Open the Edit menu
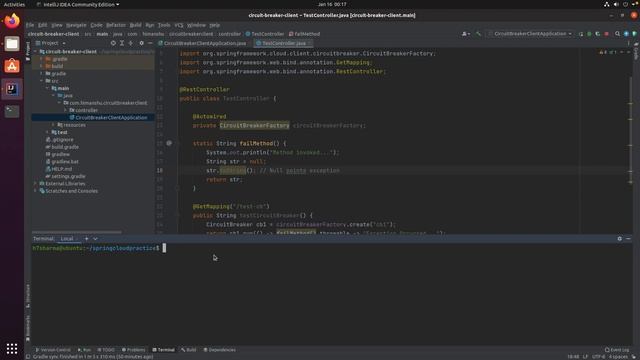 [42, 25]
